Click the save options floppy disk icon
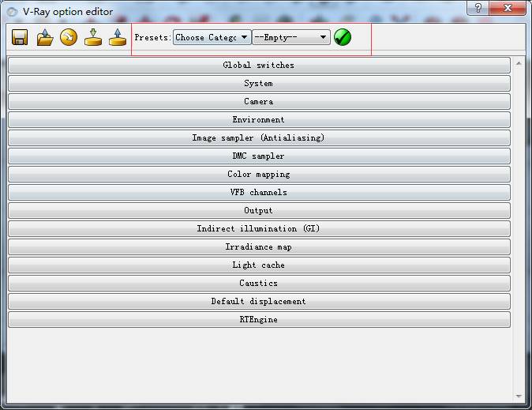The height and width of the screenshot is (410, 532). 20,37
